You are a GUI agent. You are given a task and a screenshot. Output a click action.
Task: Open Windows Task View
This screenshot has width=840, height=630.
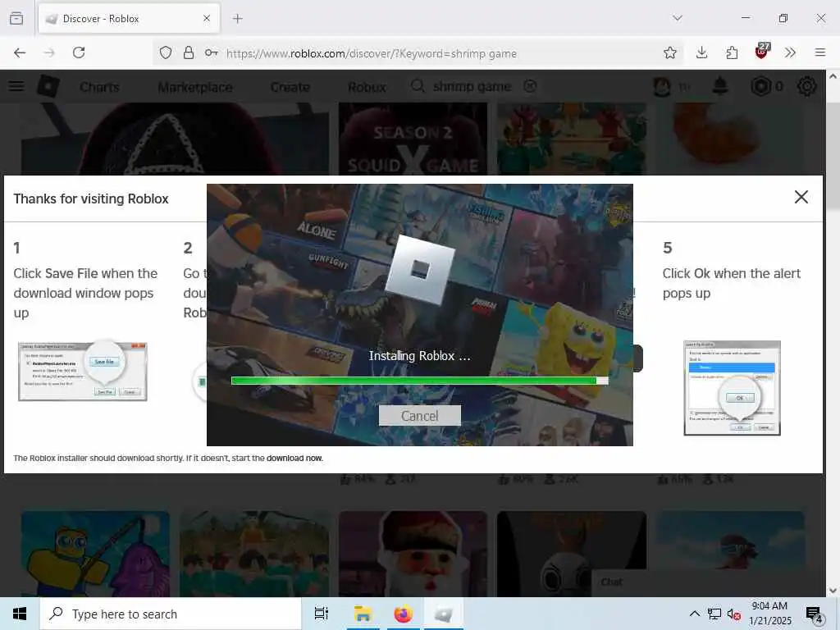322,614
